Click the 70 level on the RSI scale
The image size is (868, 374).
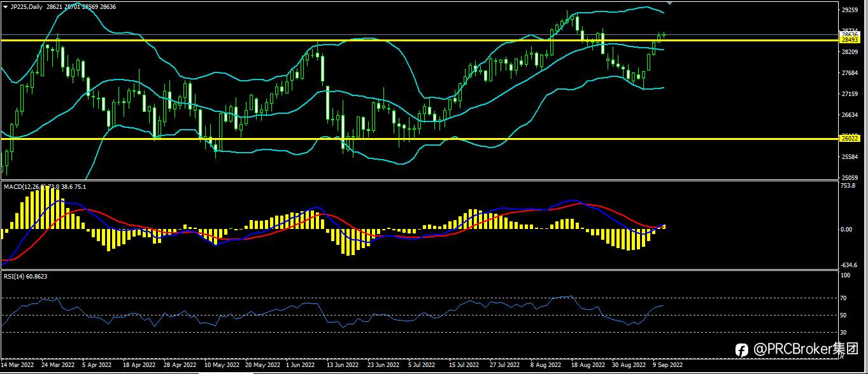[x=844, y=298]
